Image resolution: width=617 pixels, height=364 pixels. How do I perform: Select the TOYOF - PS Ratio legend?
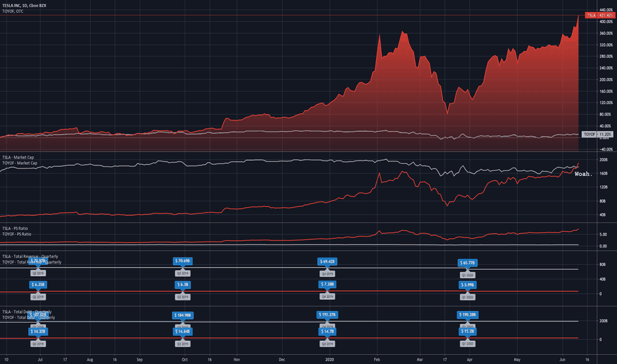(17, 234)
